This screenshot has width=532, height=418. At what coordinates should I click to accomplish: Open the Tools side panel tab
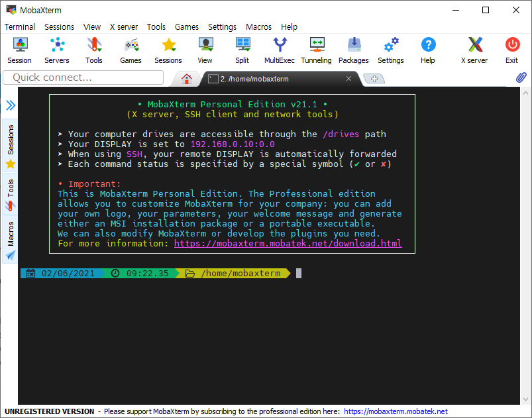pos(11,194)
